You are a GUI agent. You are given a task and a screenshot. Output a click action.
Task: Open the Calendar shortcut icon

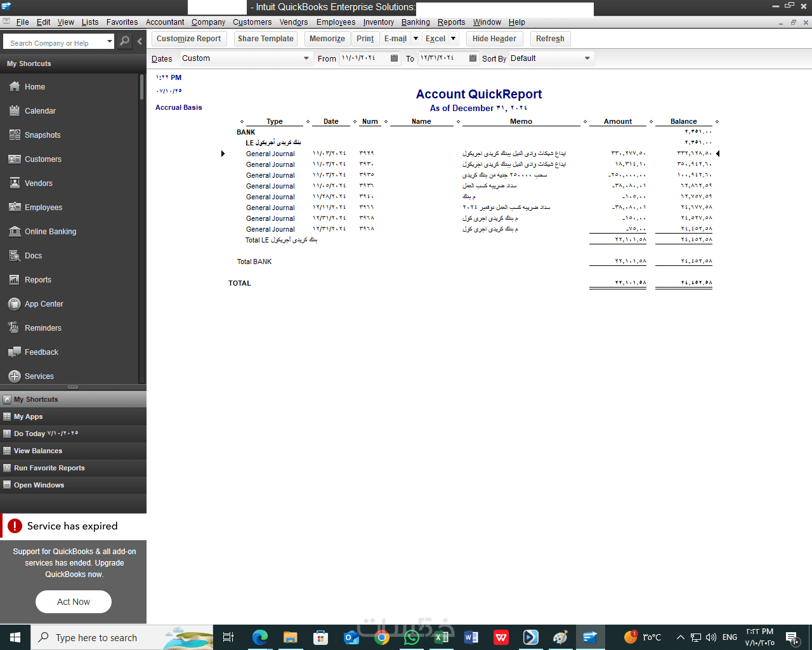click(x=15, y=111)
